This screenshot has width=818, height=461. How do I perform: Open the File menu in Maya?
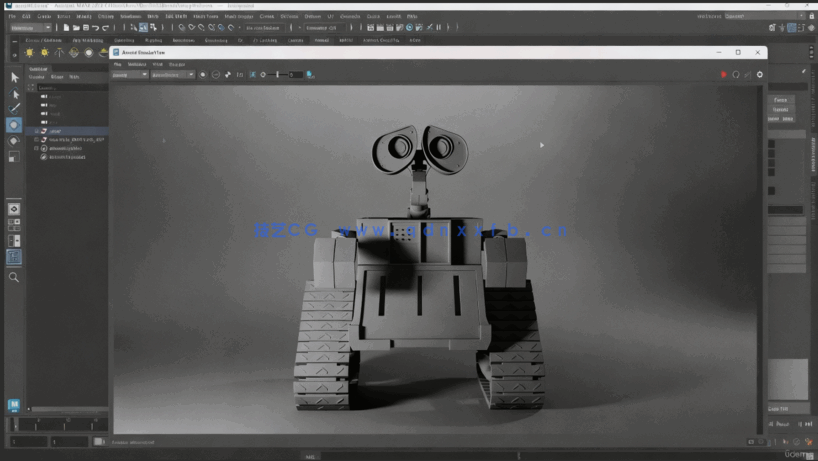point(12,17)
